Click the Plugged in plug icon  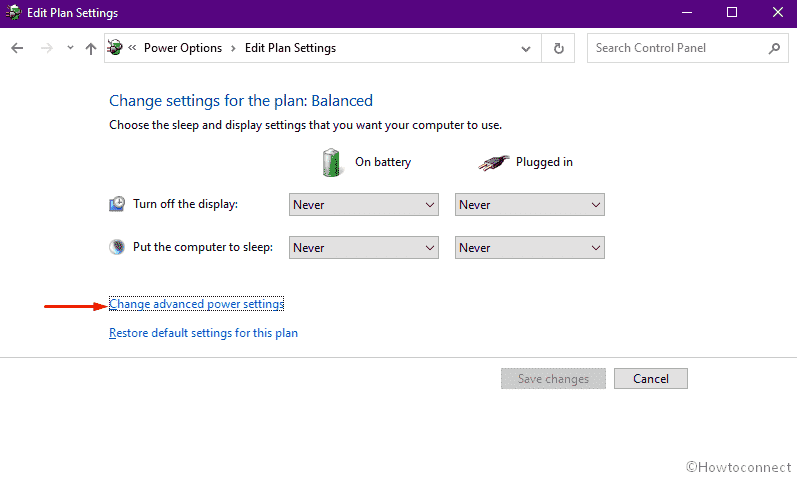(x=494, y=163)
